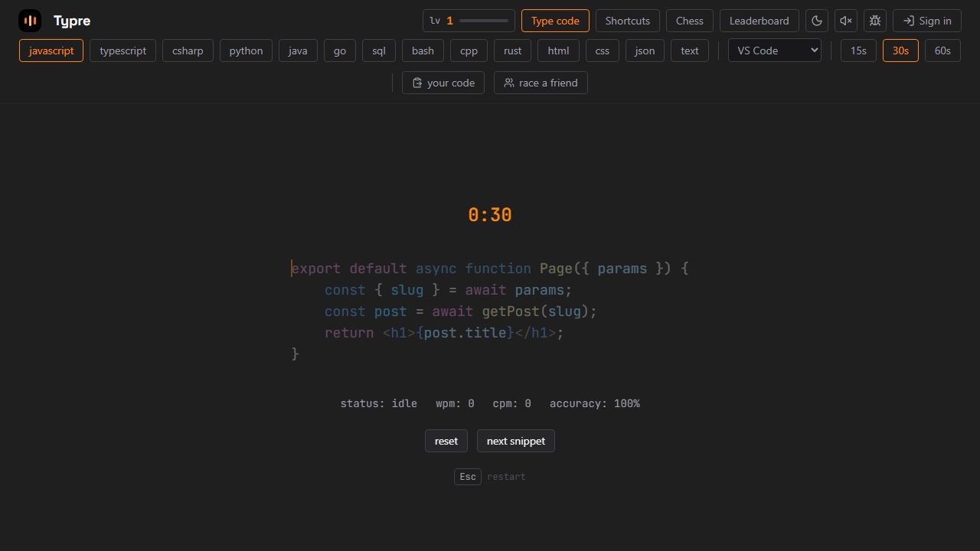Viewport: 980px width, 551px height.
Task: Select java language
Action: coord(298,51)
